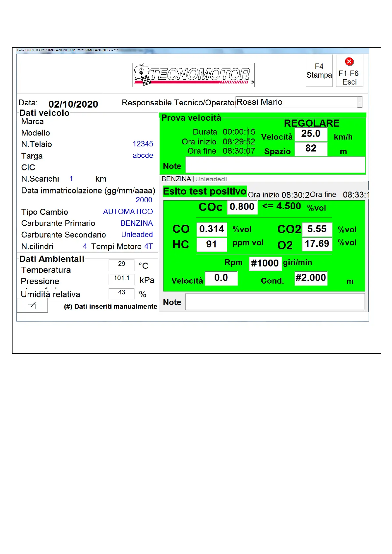The image size is (392, 554).
Task: Click the F1-F6 Esci exit button
Action: (349, 71)
